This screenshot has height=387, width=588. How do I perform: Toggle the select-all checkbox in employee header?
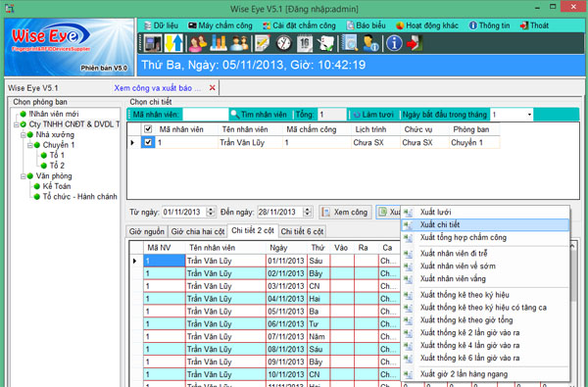point(148,129)
